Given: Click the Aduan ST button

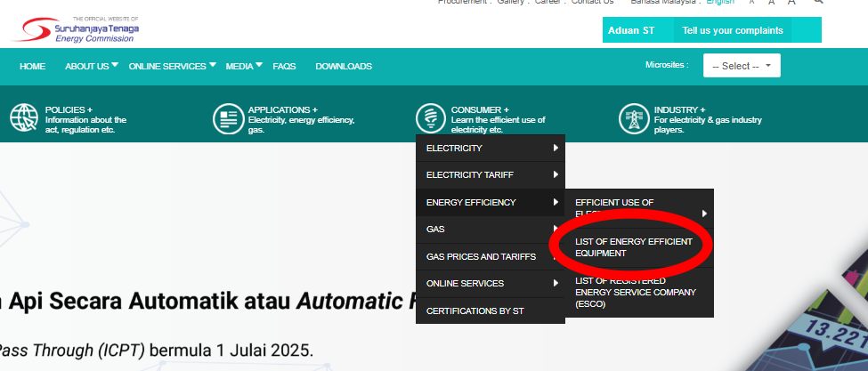Looking at the screenshot, I should click(631, 30).
